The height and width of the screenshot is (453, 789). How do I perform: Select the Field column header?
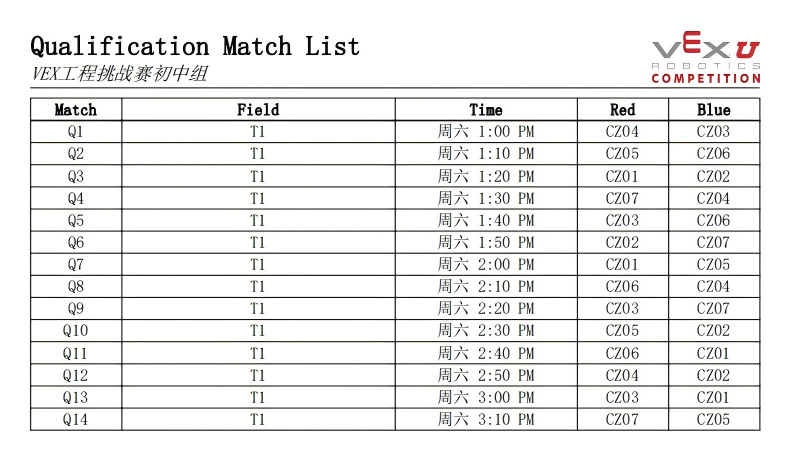(x=257, y=110)
